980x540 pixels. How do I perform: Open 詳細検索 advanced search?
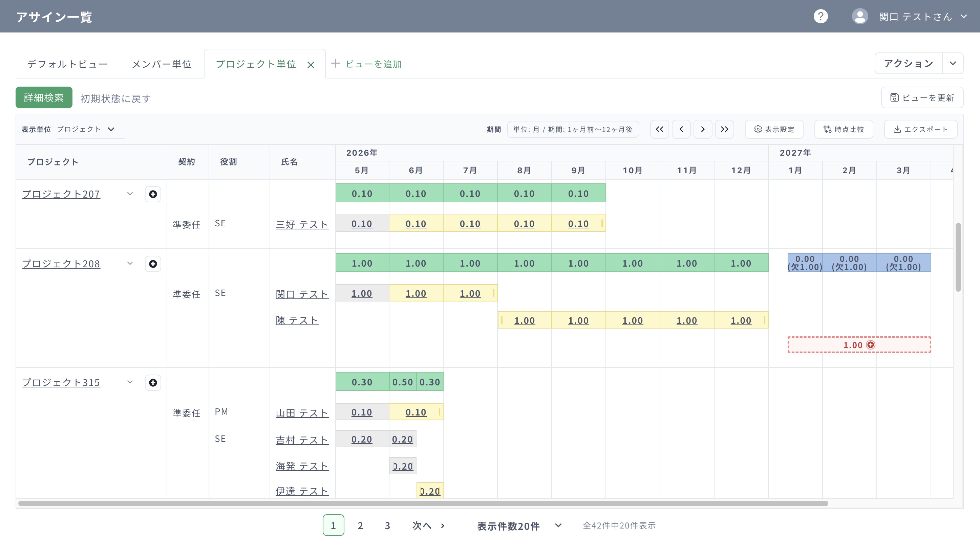pyautogui.click(x=44, y=98)
